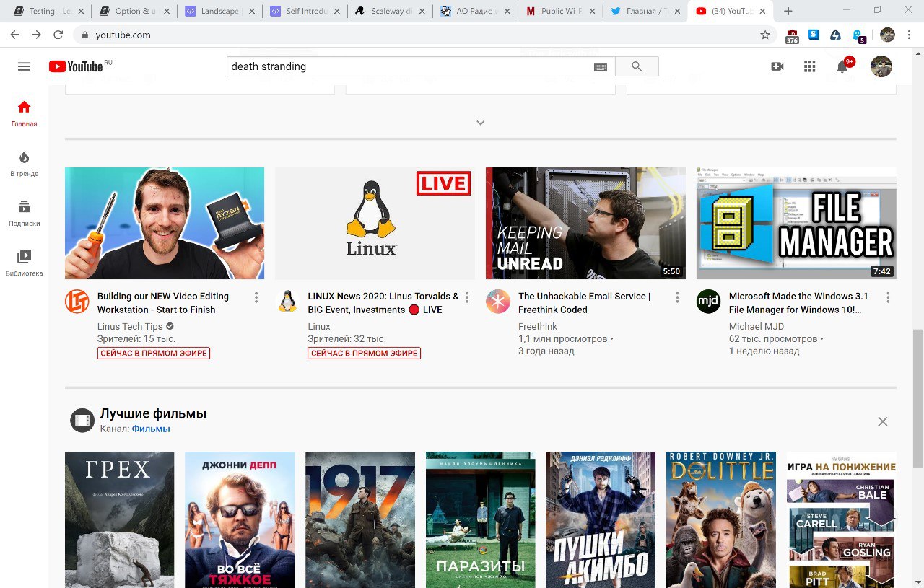Open Linus Ryzen workstation thumbnail

[x=165, y=223]
